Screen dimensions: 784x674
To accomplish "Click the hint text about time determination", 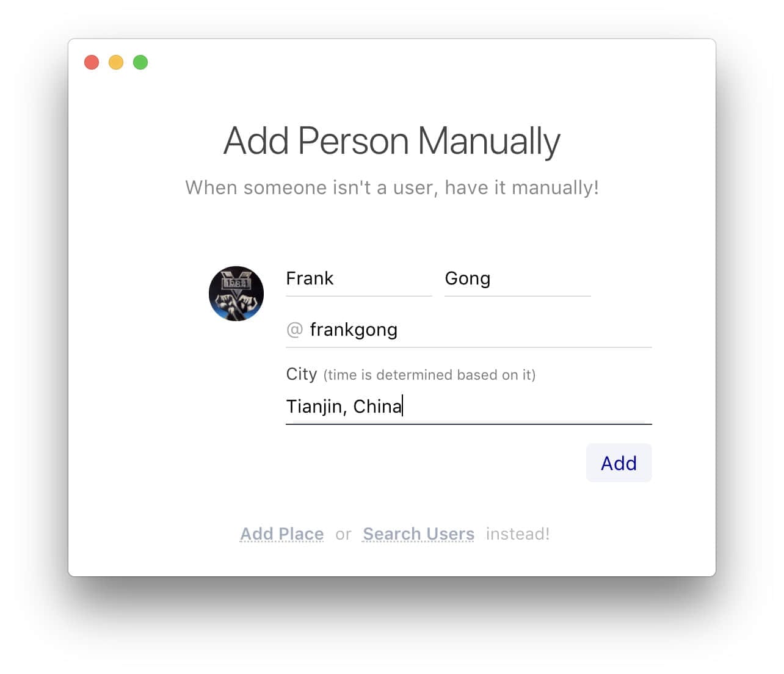I will tap(429, 375).
